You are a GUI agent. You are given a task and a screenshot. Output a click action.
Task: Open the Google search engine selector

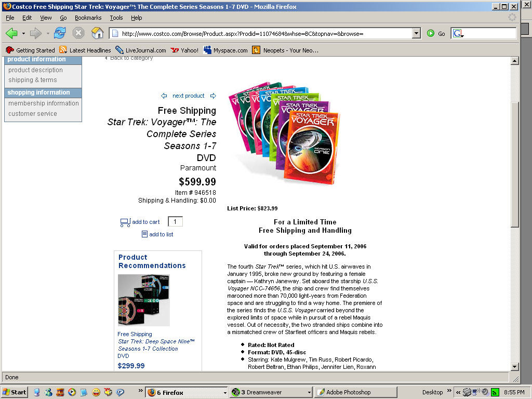(458, 34)
